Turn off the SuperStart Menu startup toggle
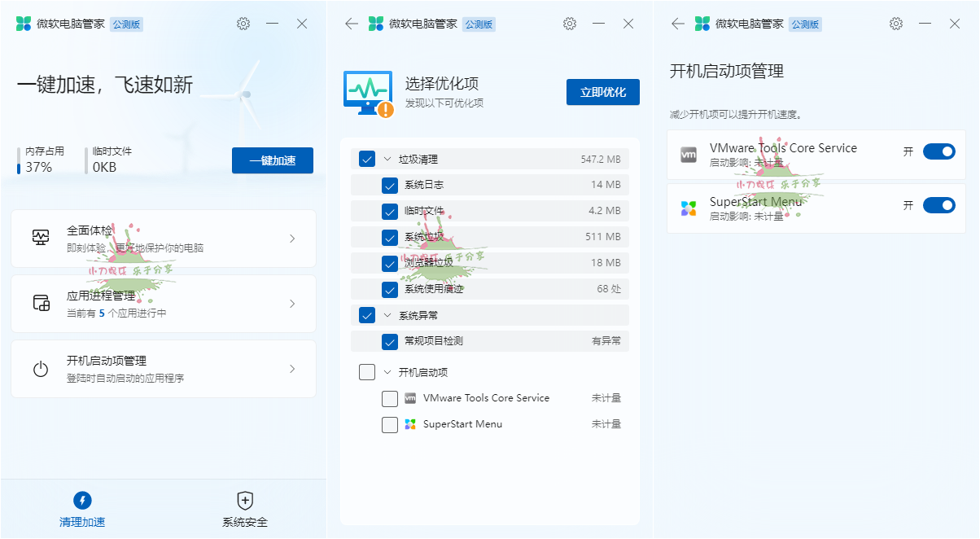 click(938, 205)
